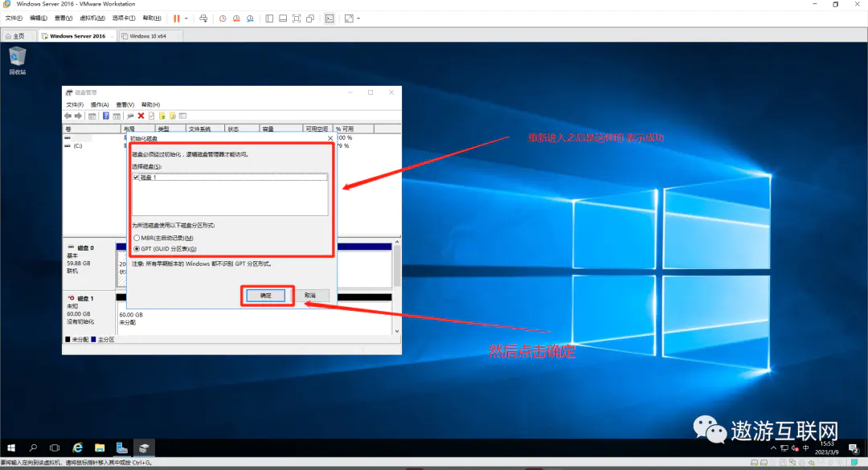Click the blue help question-mark toolbar icon
Image resolution: width=868 pixels, height=470 pixels.
106,116
